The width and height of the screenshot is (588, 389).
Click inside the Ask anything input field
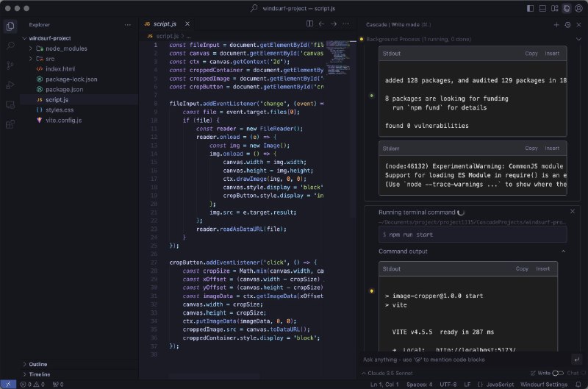[x=465, y=360]
